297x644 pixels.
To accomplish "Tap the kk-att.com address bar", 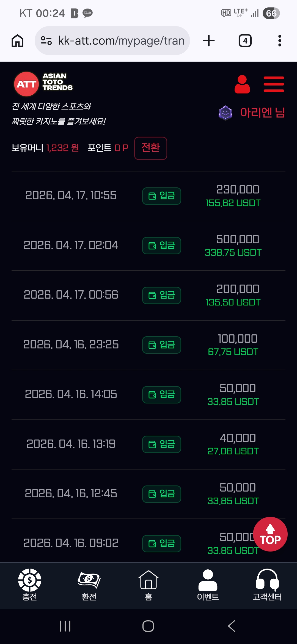I will tap(121, 41).
